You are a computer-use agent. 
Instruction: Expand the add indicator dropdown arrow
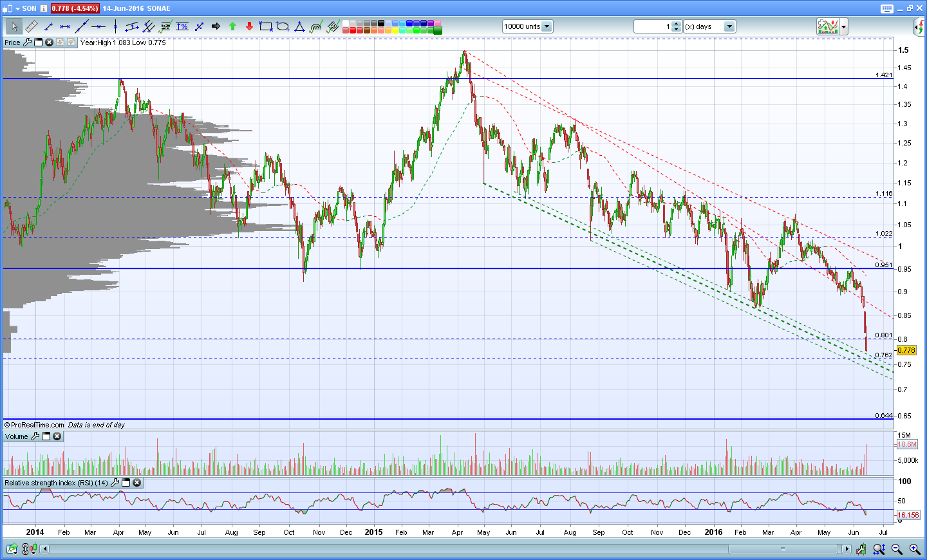843,26
